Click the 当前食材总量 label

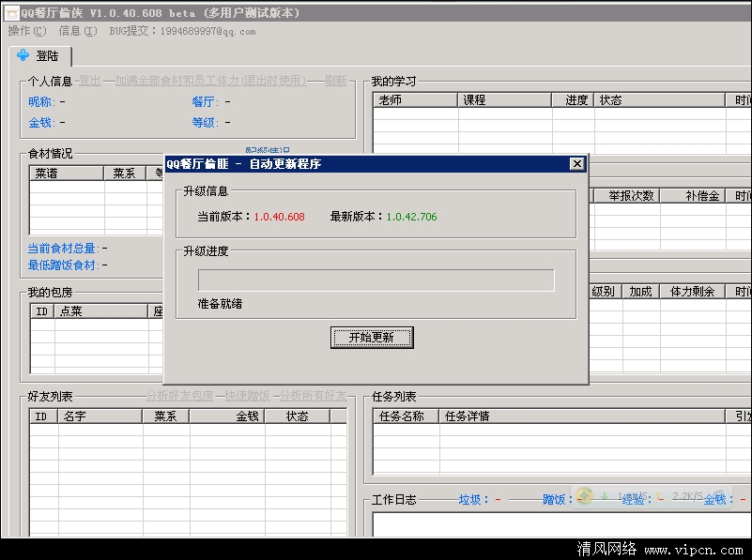coord(63,249)
